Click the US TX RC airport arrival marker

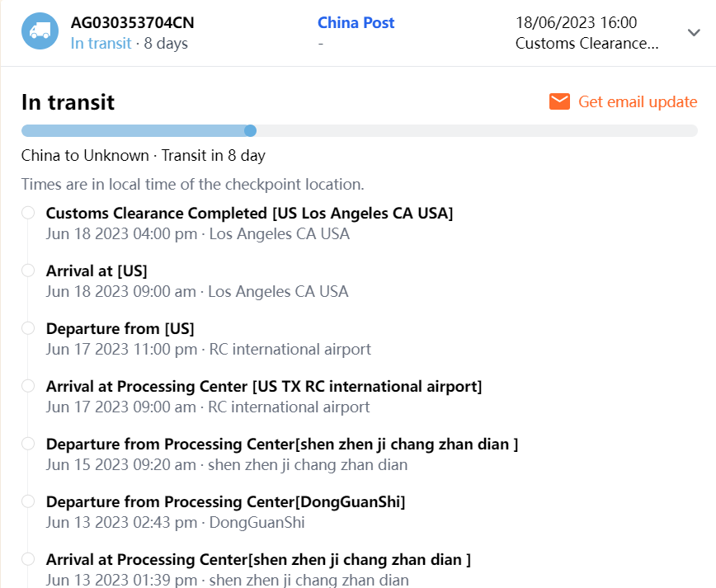point(28,386)
